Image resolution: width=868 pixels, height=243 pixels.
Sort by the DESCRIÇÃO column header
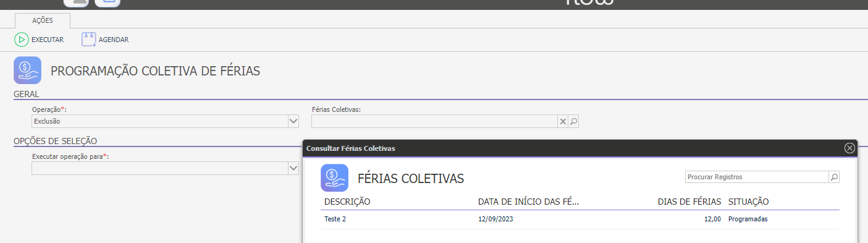347,202
